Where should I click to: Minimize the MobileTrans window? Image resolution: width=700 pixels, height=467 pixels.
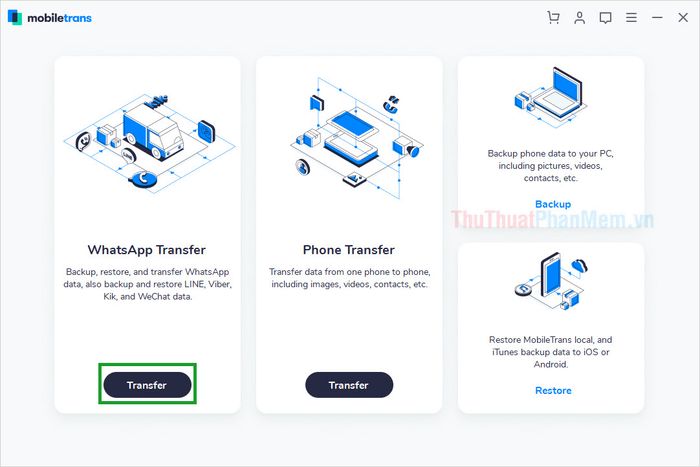[657, 18]
